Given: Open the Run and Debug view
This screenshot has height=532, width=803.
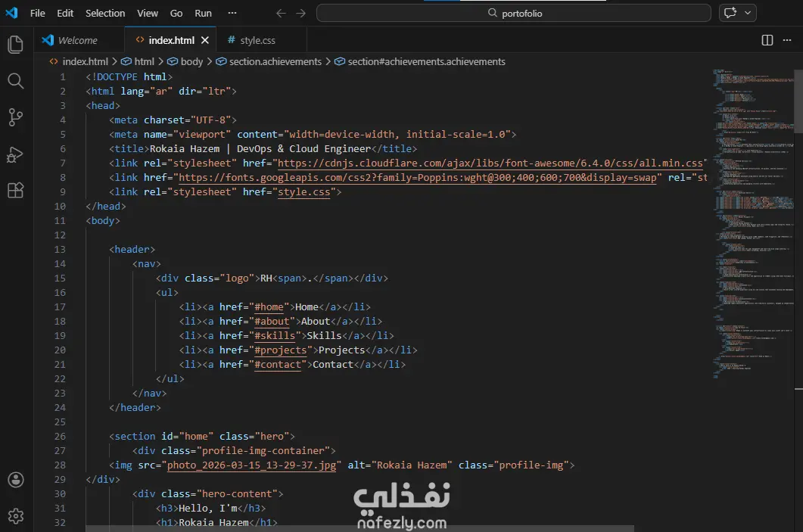Looking at the screenshot, I should tap(15, 154).
